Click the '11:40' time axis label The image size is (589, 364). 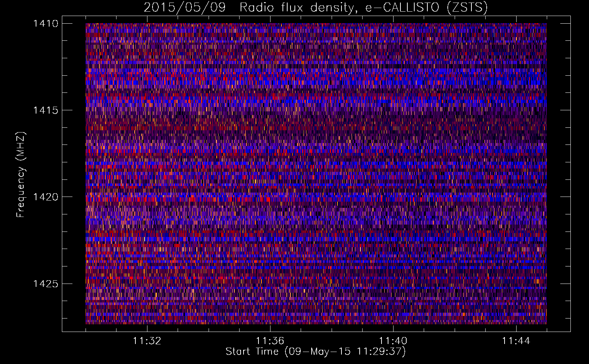coord(393,341)
